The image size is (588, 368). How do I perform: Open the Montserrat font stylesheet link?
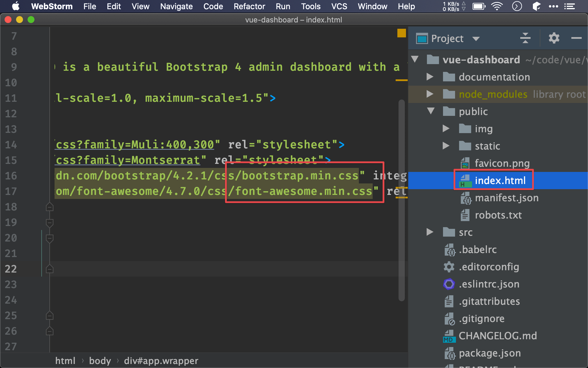tap(128, 160)
